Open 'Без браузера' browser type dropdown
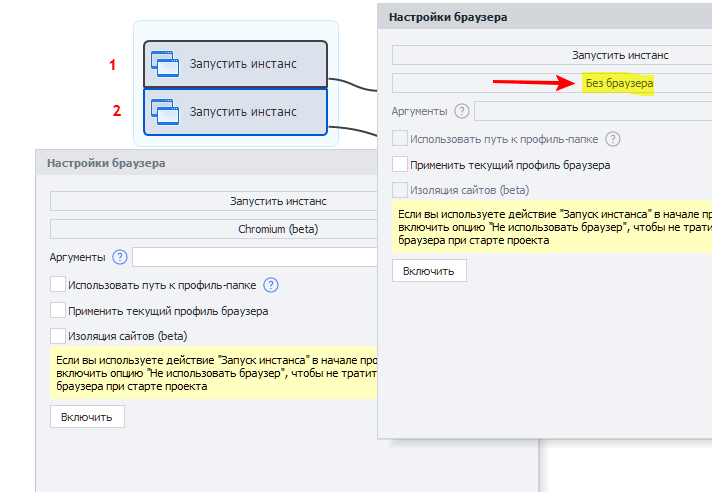Image resolution: width=712 pixels, height=492 pixels. pyautogui.click(x=552, y=83)
